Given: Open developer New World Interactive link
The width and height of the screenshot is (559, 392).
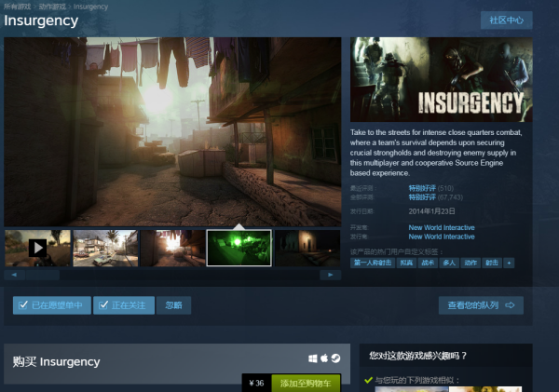Looking at the screenshot, I should (442, 227).
